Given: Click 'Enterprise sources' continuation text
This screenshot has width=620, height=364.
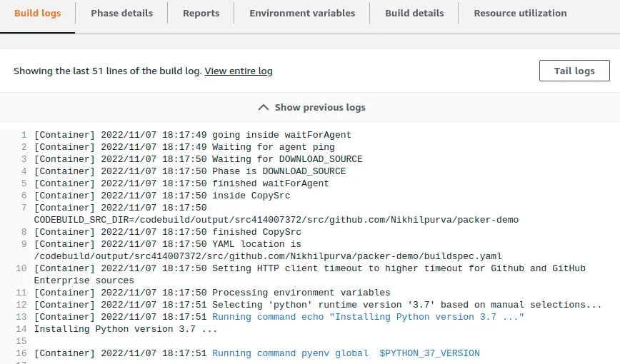Looking at the screenshot, I should pyautogui.click(x=84, y=280).
